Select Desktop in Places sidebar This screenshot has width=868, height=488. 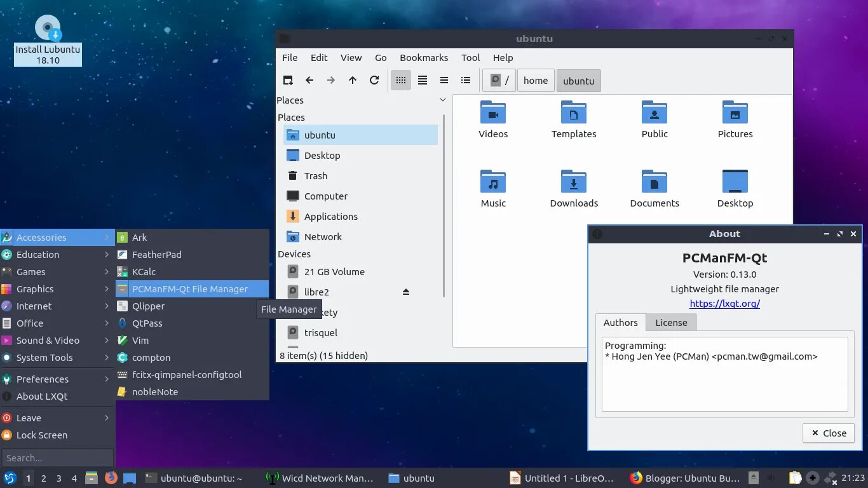tap(360, 155)
